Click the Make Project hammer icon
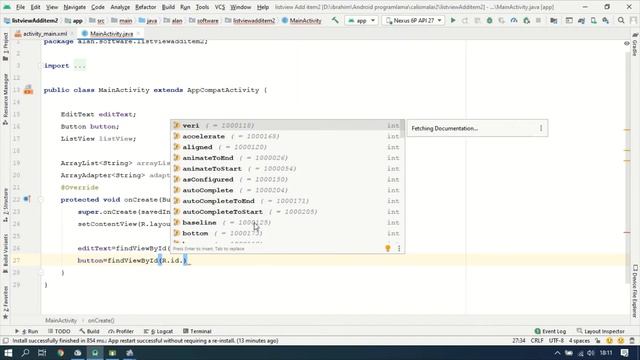Screen dimensions: 640x360 335,20
